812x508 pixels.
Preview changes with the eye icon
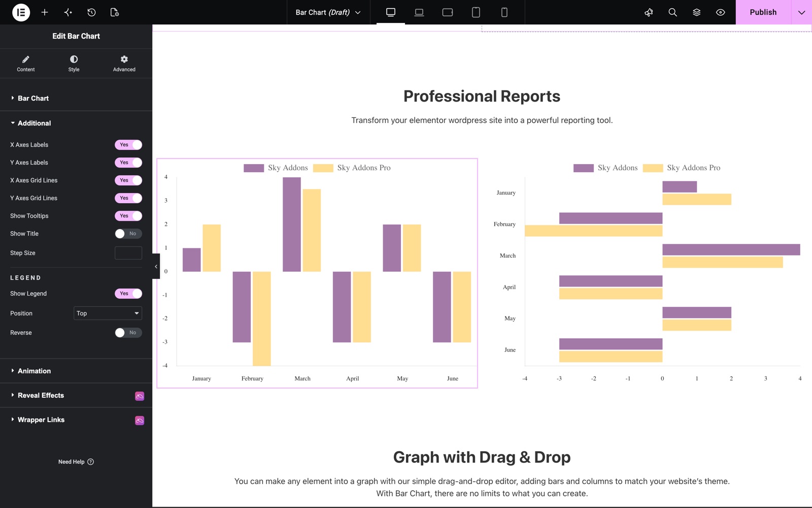coord(720,12)
